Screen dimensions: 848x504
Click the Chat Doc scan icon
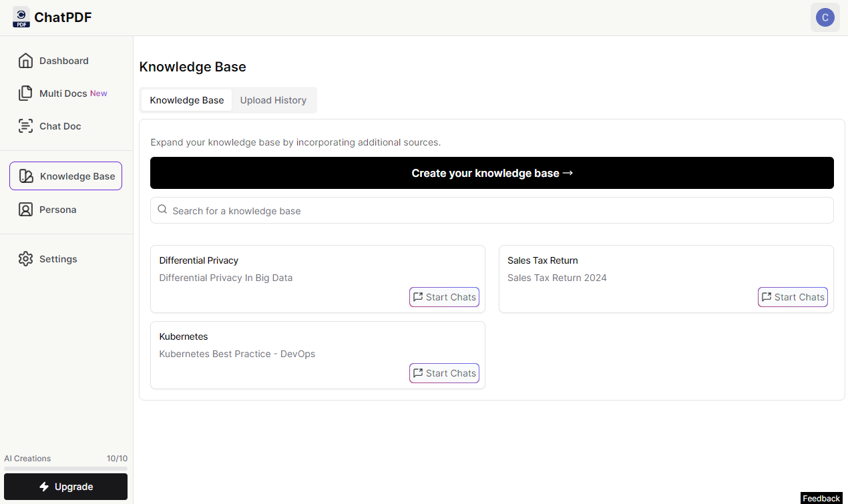[25, 126]
